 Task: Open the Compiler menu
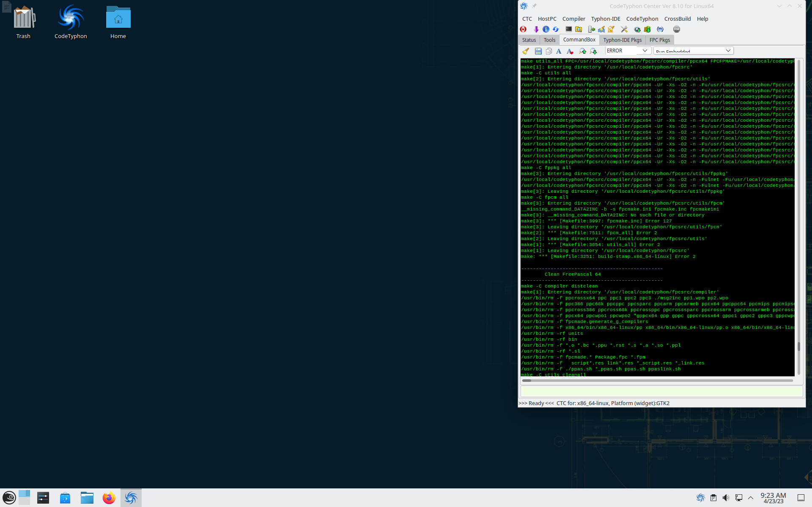click(x=573, y=19)
